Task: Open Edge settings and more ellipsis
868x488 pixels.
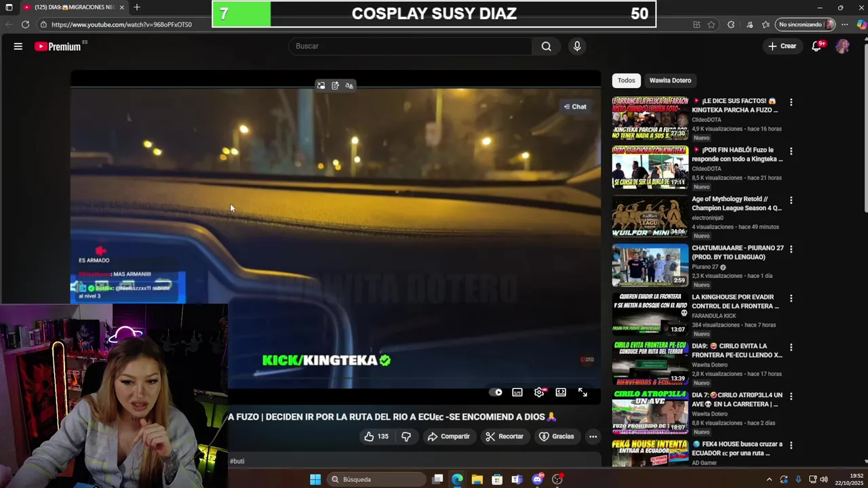Action: click(x=845, y=24)
